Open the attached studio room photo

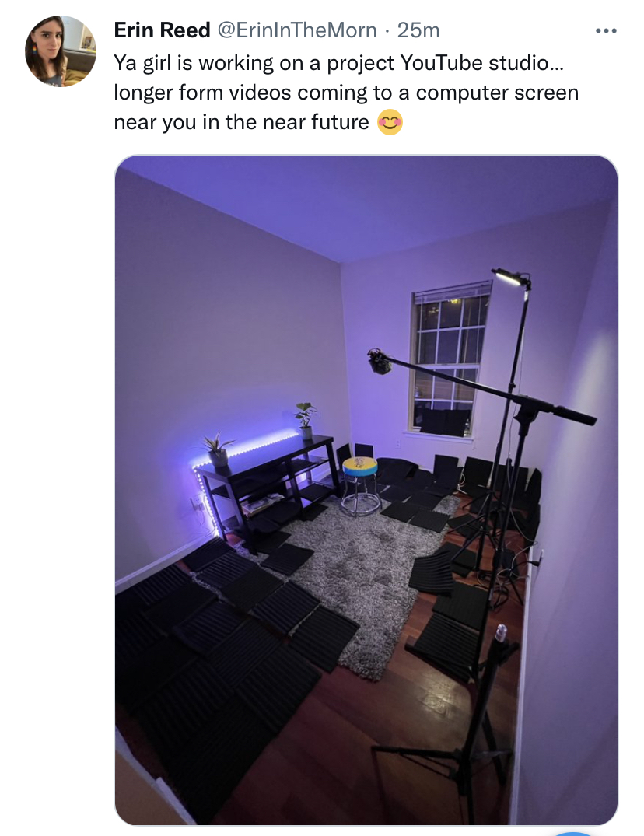click(366, 490)
